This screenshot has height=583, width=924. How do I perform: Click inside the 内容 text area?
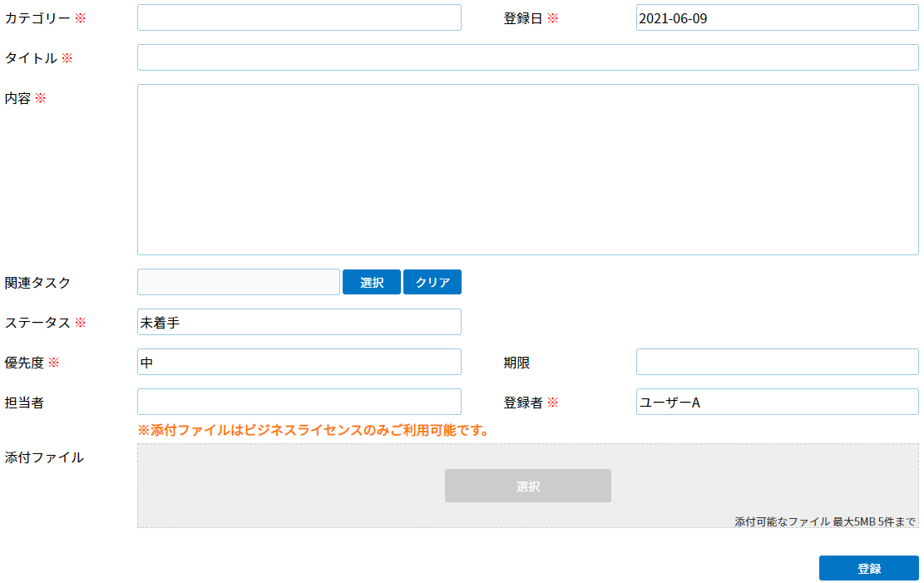coord(527,170)
